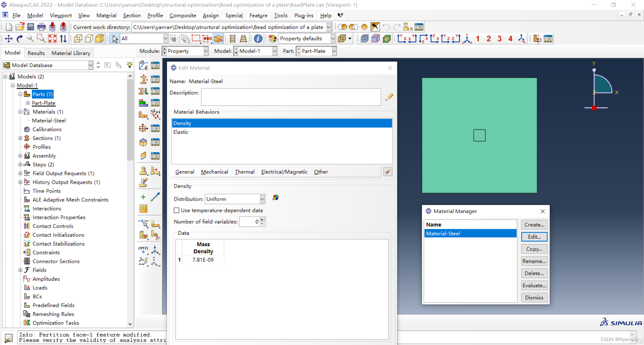The width and height of the screenshot is (644, 345).
Task: Click Delete... in Material Manager
Action: [x=534, y=273]
